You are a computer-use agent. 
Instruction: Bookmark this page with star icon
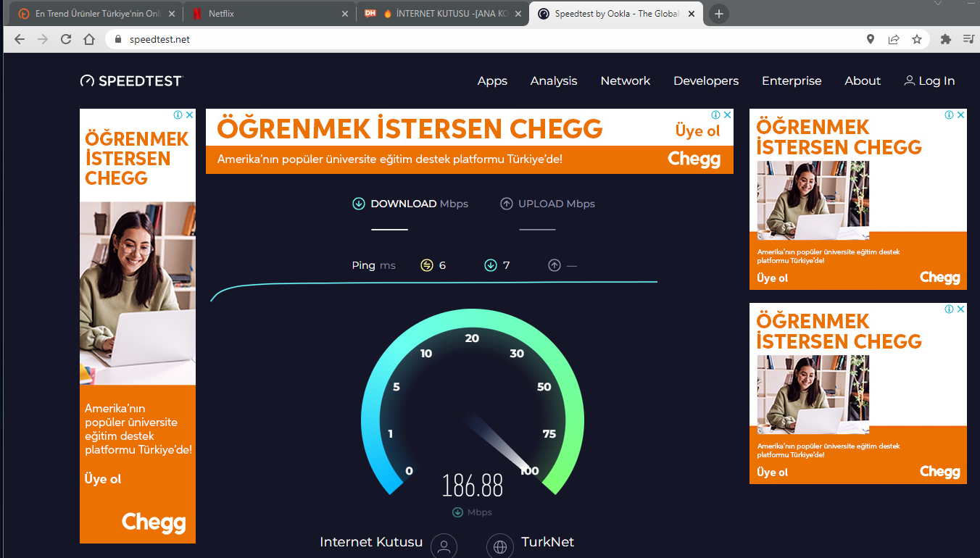[x=917, y=39]
